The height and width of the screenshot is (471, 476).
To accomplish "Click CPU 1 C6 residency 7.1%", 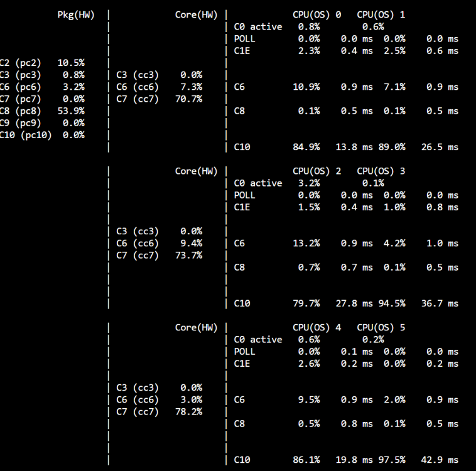I will point(394,87).
